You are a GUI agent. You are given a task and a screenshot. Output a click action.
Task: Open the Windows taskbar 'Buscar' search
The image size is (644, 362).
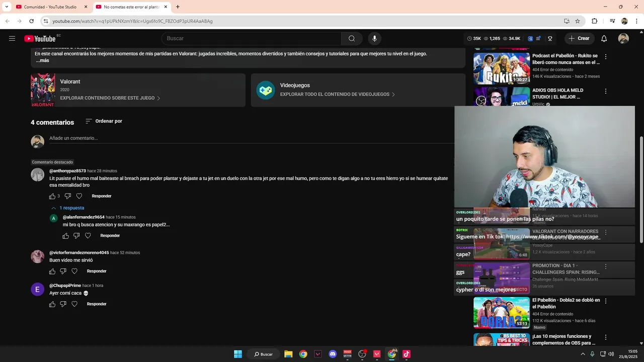263,354
